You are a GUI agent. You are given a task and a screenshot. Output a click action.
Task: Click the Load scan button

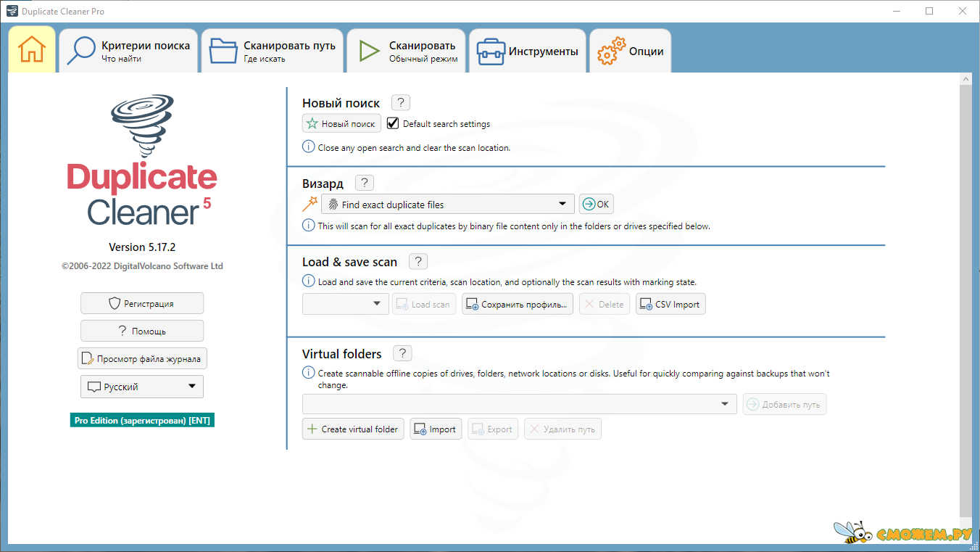click(x=424, y=304)
